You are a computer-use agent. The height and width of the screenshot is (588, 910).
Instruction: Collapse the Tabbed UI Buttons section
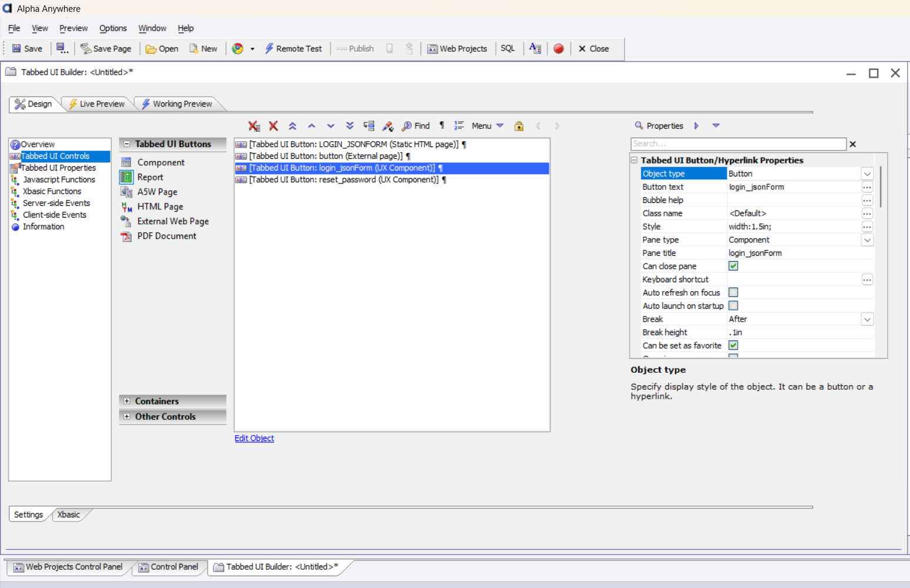click(126, 144)
